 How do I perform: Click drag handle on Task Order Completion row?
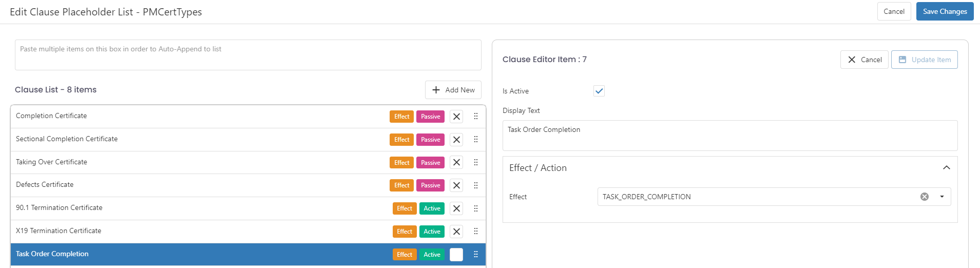pyautogui.click(x=476, y=254)
